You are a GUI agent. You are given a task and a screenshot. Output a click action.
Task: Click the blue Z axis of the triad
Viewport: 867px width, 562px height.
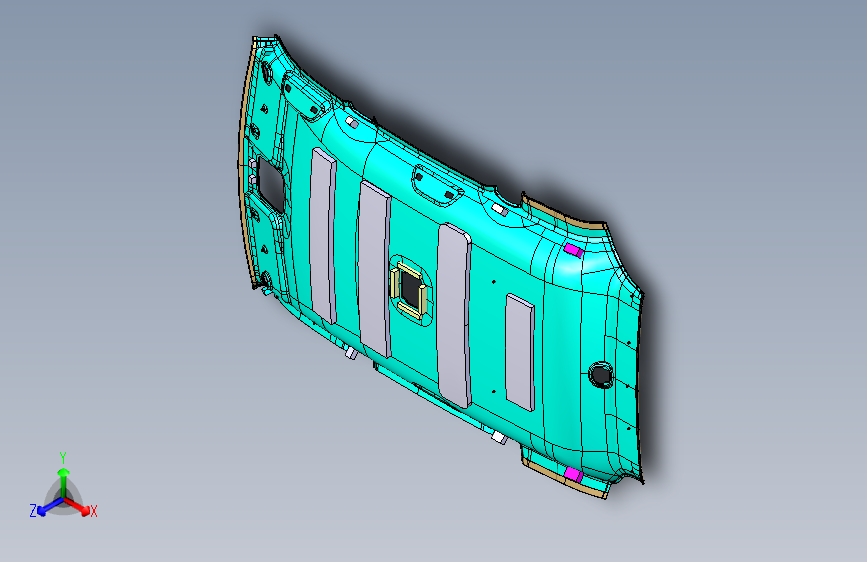click(51, 506)
